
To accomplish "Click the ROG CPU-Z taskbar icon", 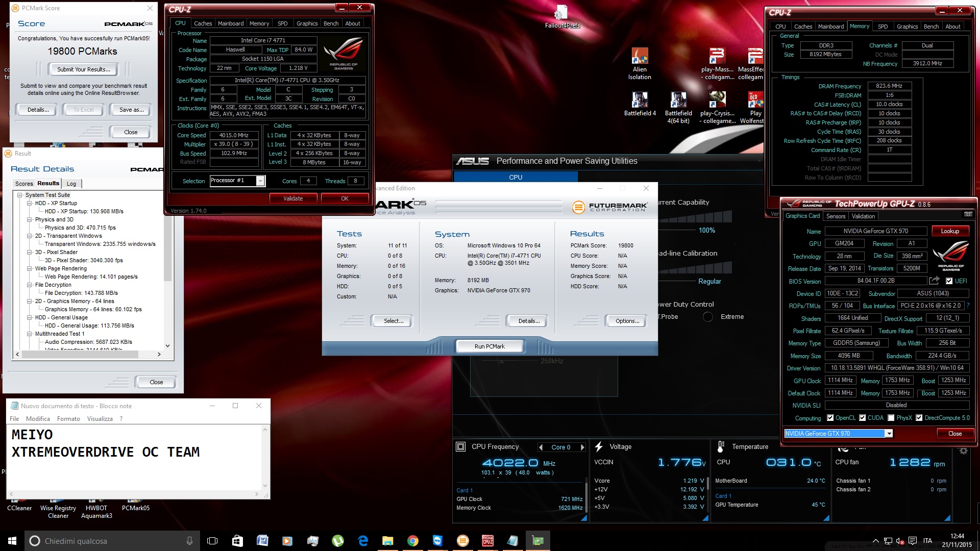I will click(488, 541).
